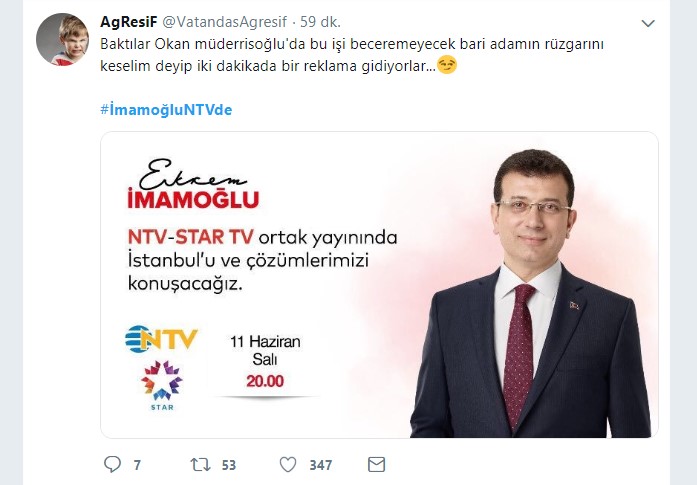Screen dimensions: 697x485
Task: View the retweet count of 53
Action: pos(228,465)
